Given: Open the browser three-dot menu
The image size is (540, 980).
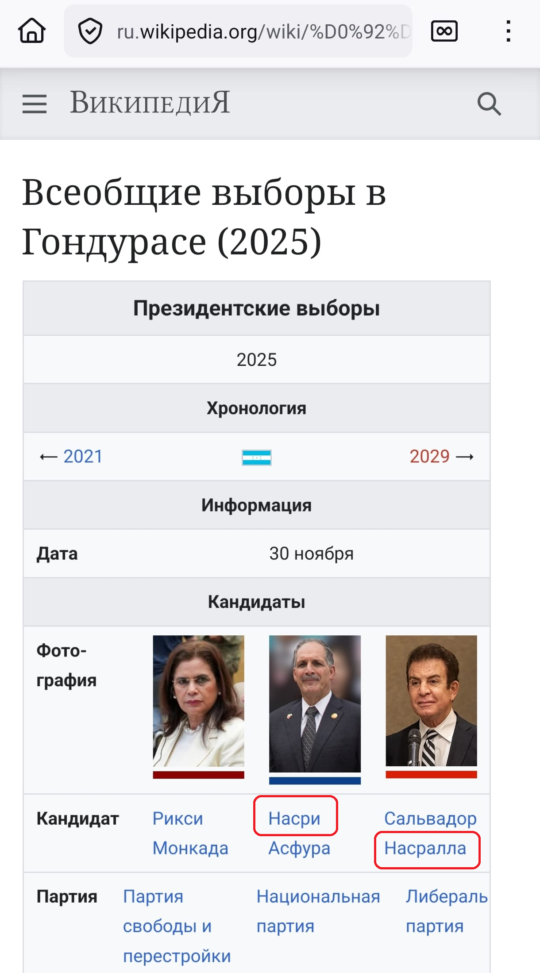Looking at the screenshot, I should click(x=509, y=31).
